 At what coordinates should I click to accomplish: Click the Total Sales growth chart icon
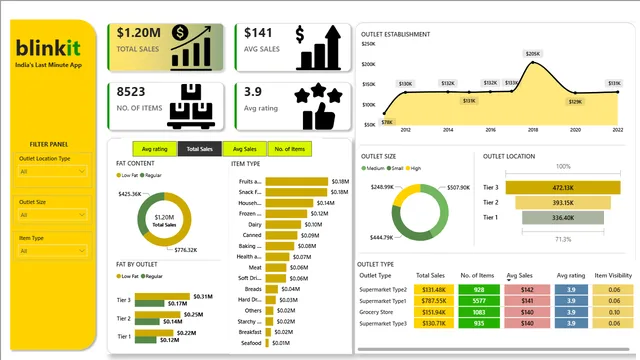[191, 47]
